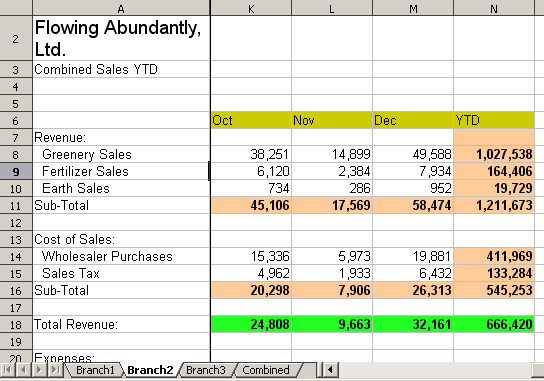The image size is (544, 381).
Task: Select column N header
Action: coord(494,8)
